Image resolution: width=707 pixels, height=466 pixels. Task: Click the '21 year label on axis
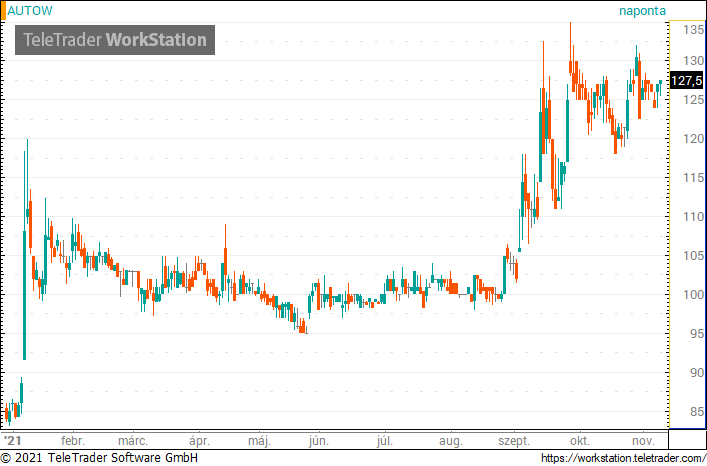[x=12, y=441]
